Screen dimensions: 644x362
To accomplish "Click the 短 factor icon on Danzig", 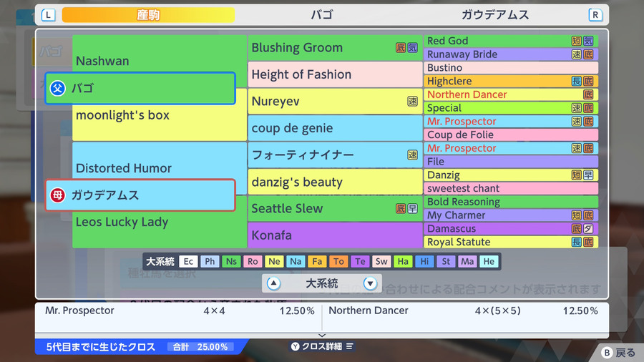I will coord(577,175).
